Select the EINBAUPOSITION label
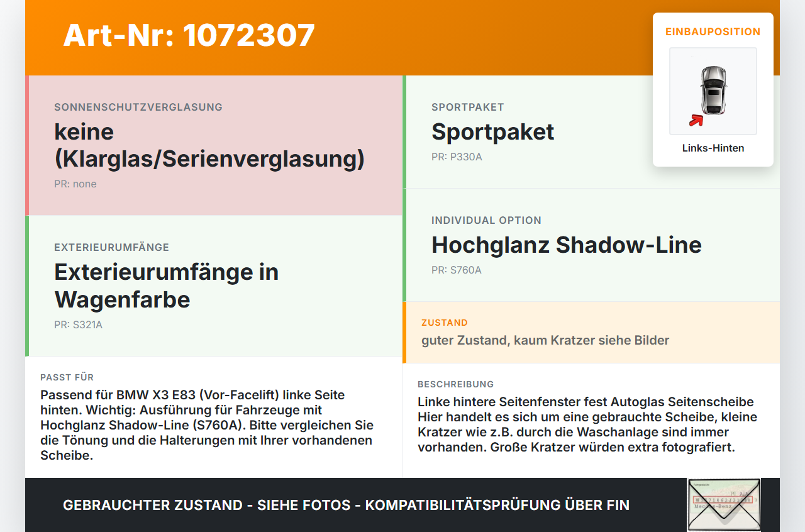 (713, 31)
